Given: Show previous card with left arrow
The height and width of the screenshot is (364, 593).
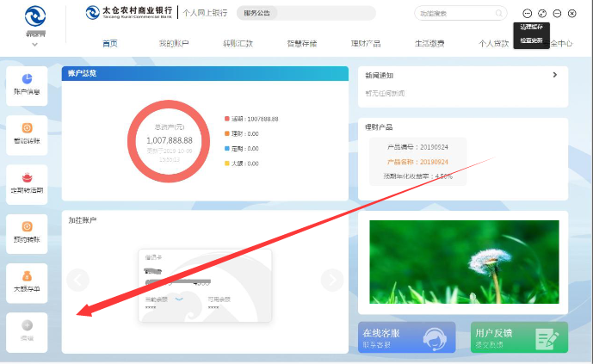Looking at the screenshot, I should coord(78,280).
